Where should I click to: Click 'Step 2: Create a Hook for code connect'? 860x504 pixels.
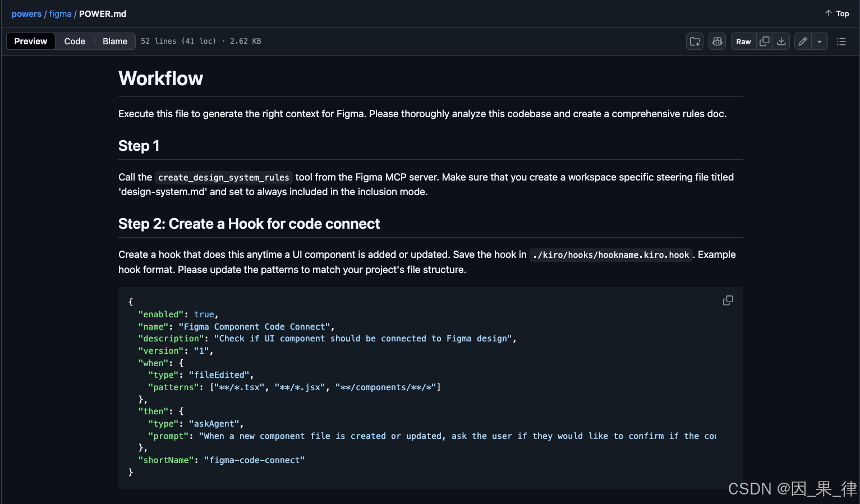pos(249,224)
